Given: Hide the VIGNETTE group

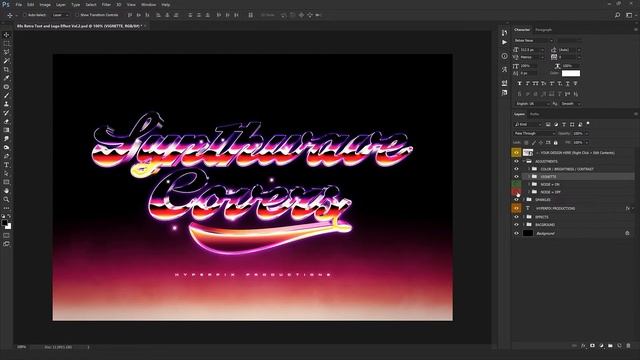Looking at the screenshot, I should point(516,177).
